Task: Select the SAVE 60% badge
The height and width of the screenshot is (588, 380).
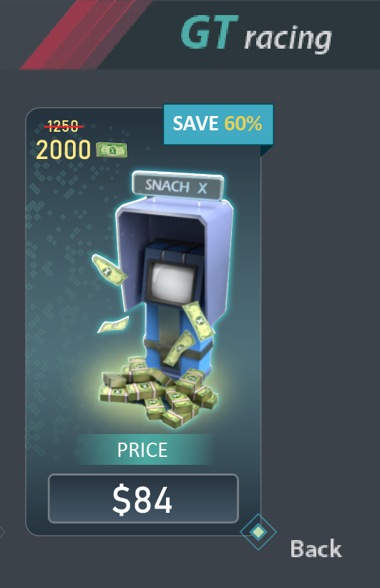Action: pyautogui.click(x=218, y=124)
